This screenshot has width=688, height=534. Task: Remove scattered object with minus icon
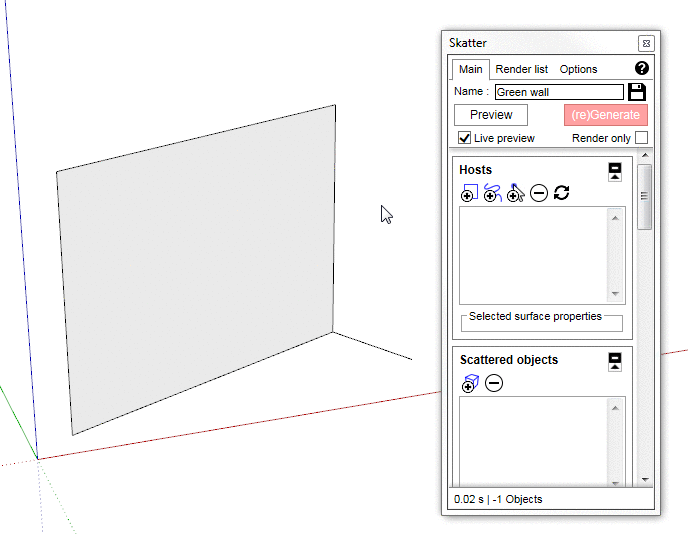pyautogui.click(x=494, y=384)
